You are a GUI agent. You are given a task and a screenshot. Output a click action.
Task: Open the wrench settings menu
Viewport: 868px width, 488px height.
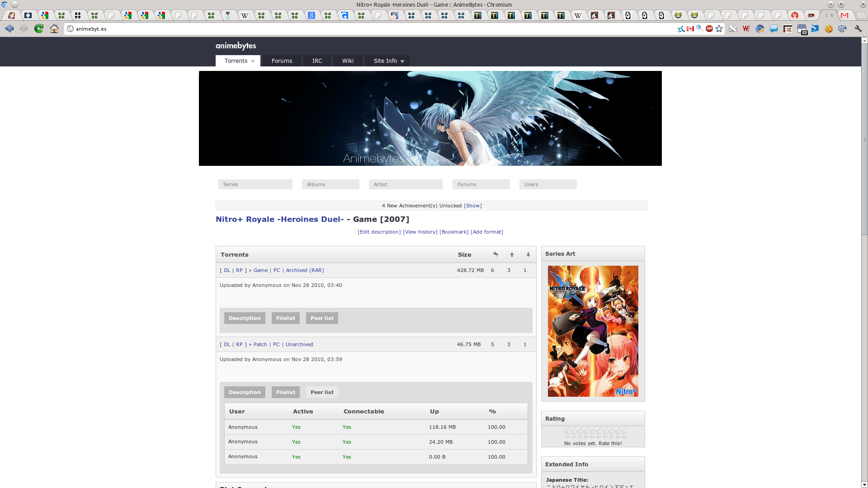tap(858, 29)
